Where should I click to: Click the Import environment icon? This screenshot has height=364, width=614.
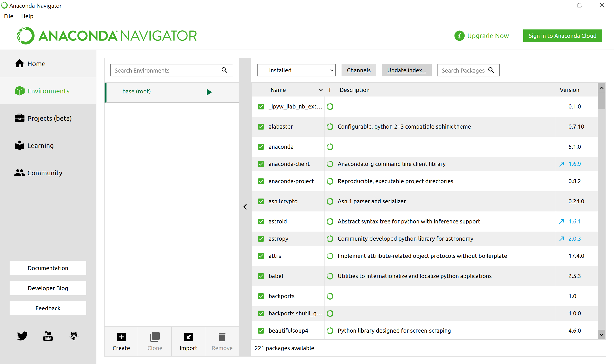coord(188,337)
